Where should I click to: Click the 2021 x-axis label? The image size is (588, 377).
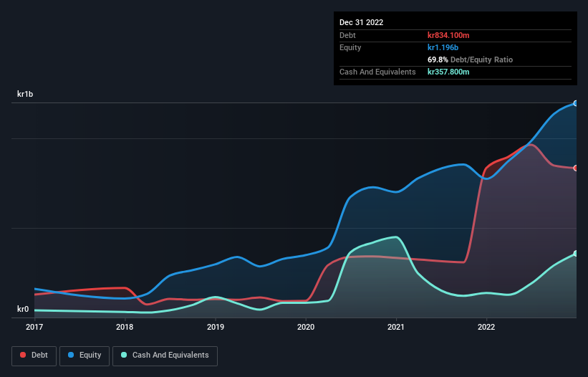[x=396, y=327]
